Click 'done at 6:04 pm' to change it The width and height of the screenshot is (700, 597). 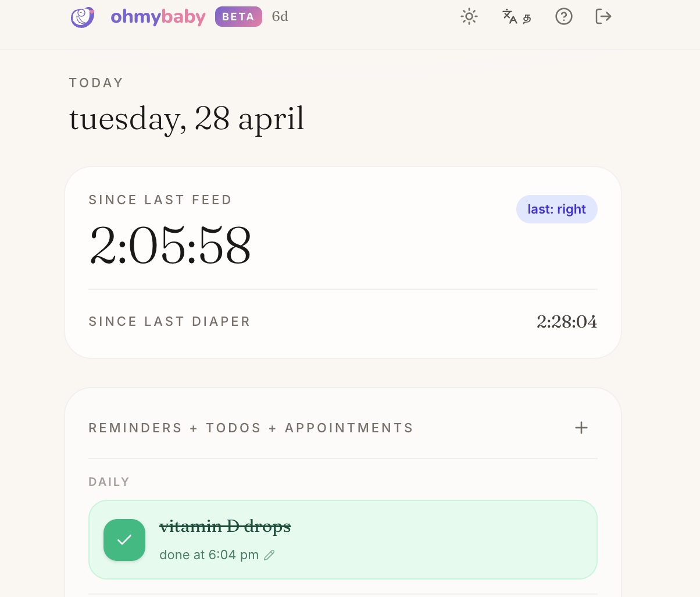(209, 555)
